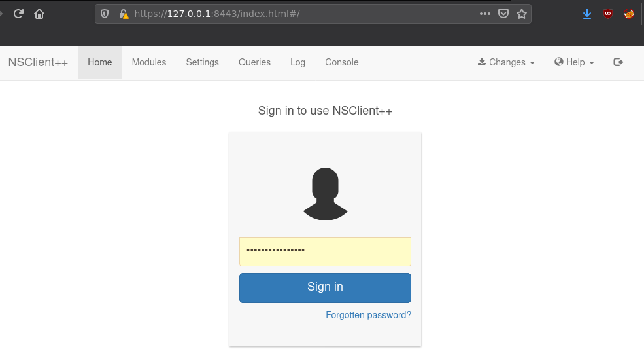Viewport: 644px width, 364px height.
Task: Open the Modules tab
Action: pyautogui.click(x=149, y=62)
